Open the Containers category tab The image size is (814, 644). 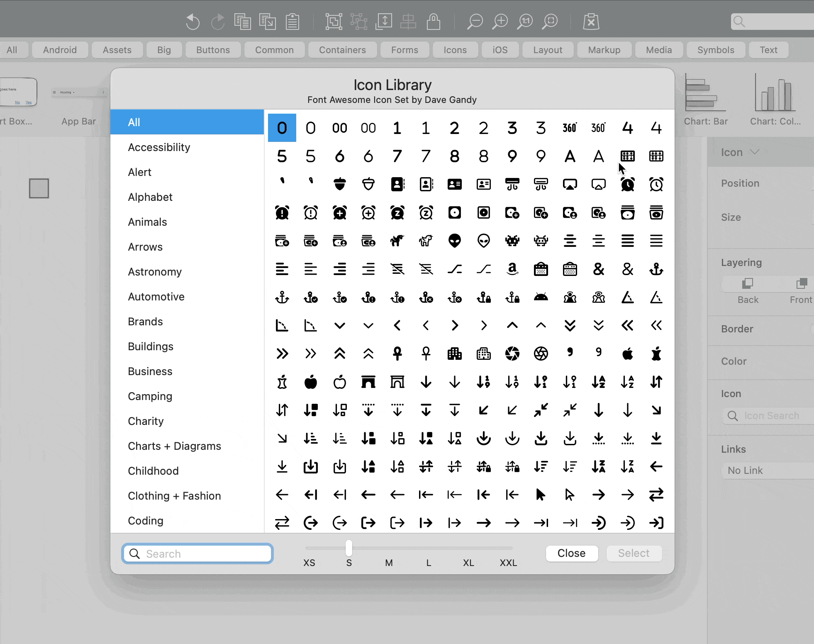[342, 50]
